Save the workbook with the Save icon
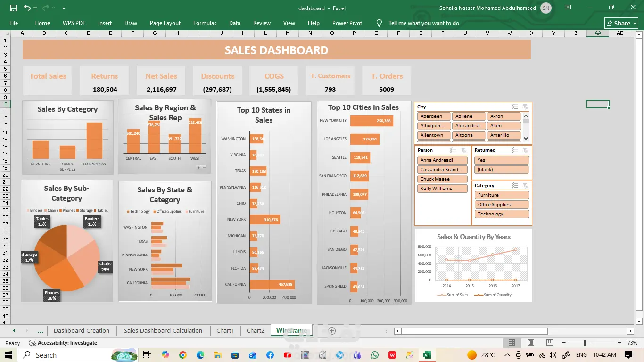The height and width of the screenshot is (362, 644). tap(14, 8)
